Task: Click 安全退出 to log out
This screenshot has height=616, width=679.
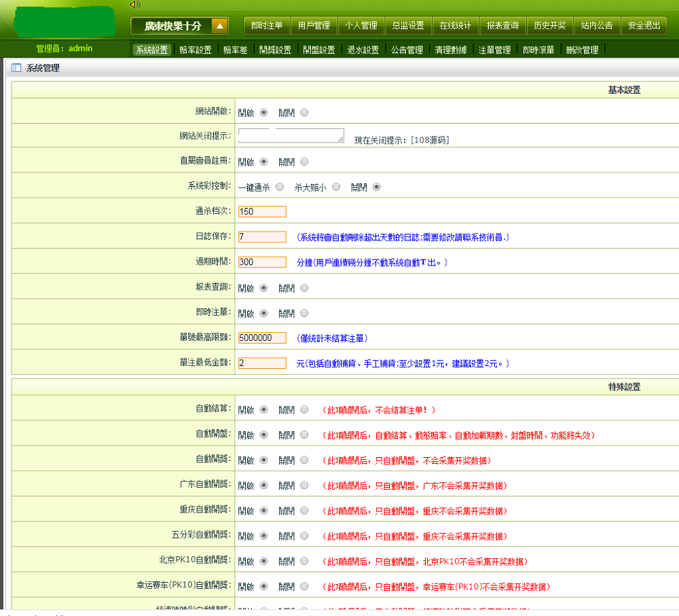Action: (644, 26)
